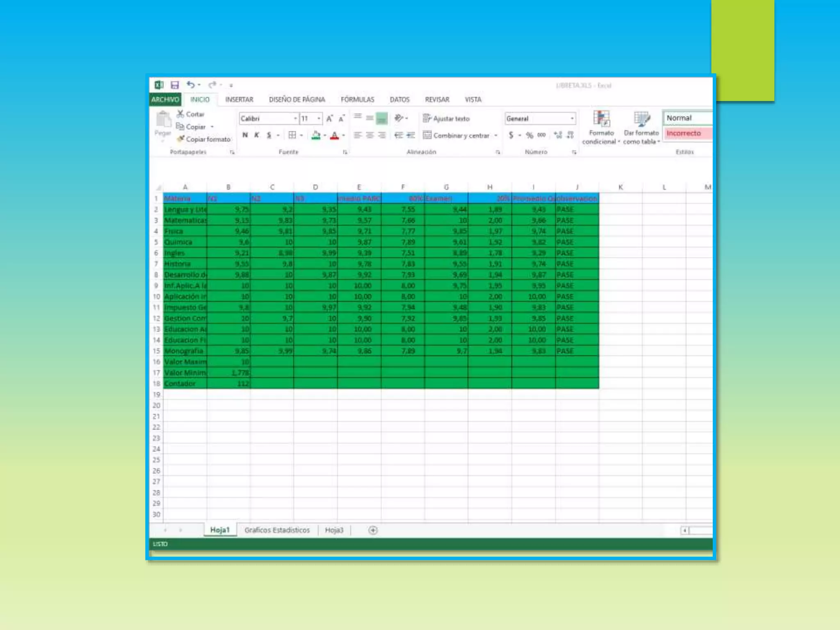Toggle bold N formatting
Screen dimensions: 840x630
tap(245, 135)
